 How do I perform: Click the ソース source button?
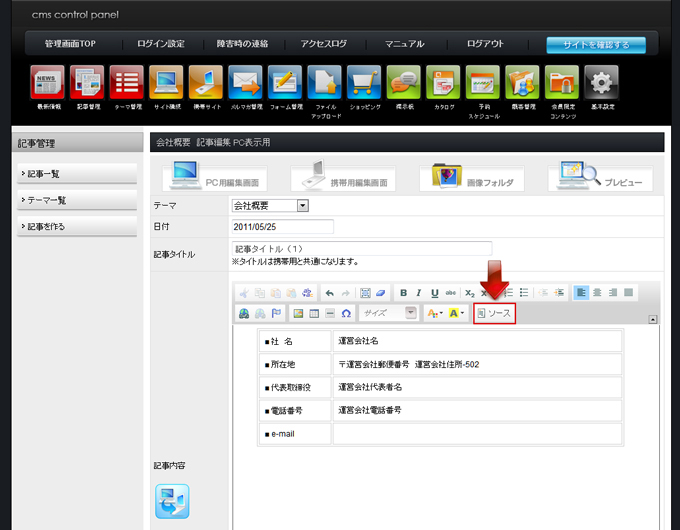click(495, 313)
